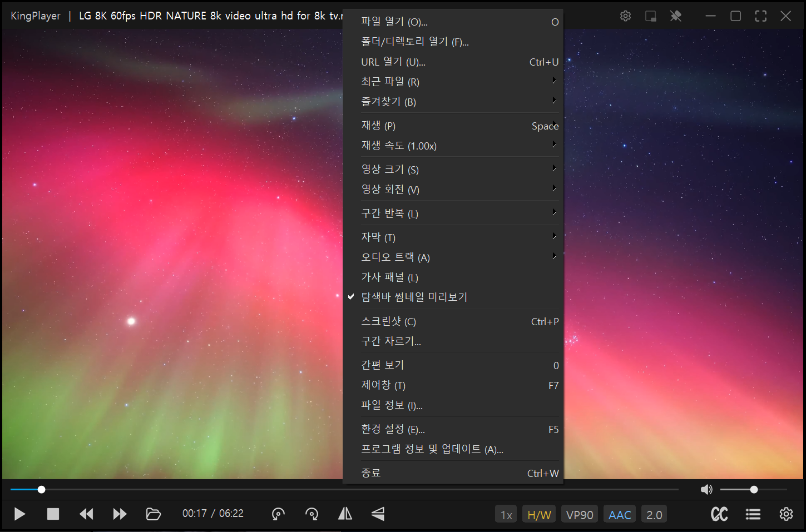Rotate the video clockwise

311,514
